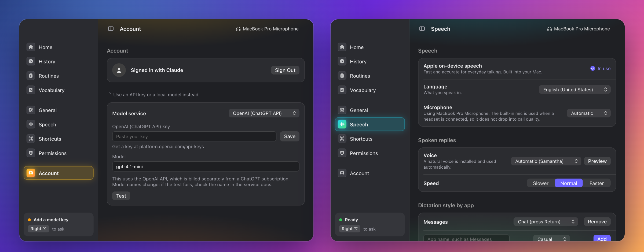Click the Home icon in the Speech window sidebar
644x252 pixels.
click(342, 47)
